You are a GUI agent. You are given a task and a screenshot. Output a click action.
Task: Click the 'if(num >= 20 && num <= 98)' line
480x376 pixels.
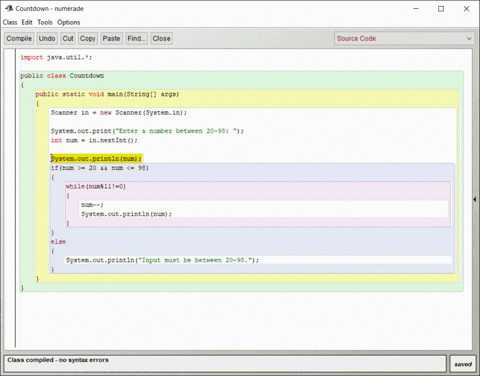pyautogui.click(x=100, y=168)
